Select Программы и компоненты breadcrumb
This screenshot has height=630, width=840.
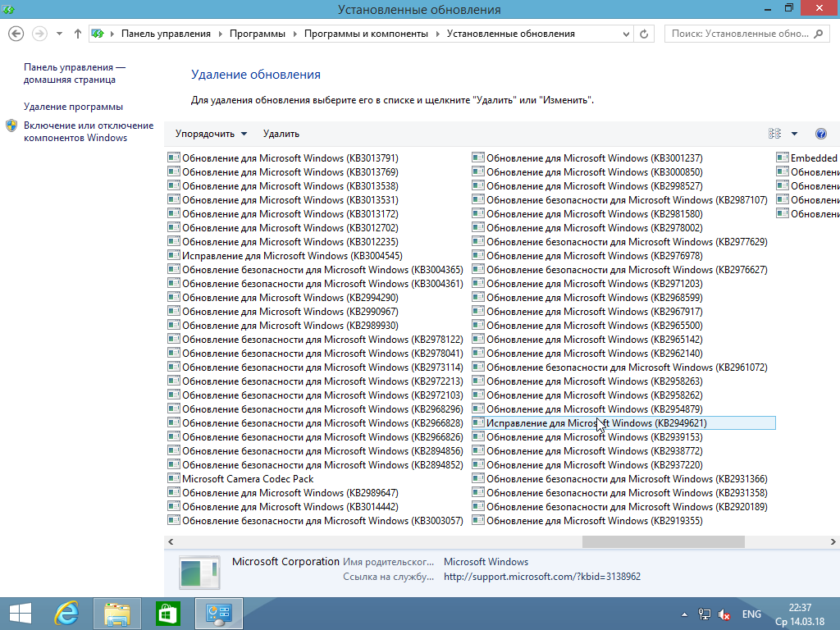pos(366,34)
